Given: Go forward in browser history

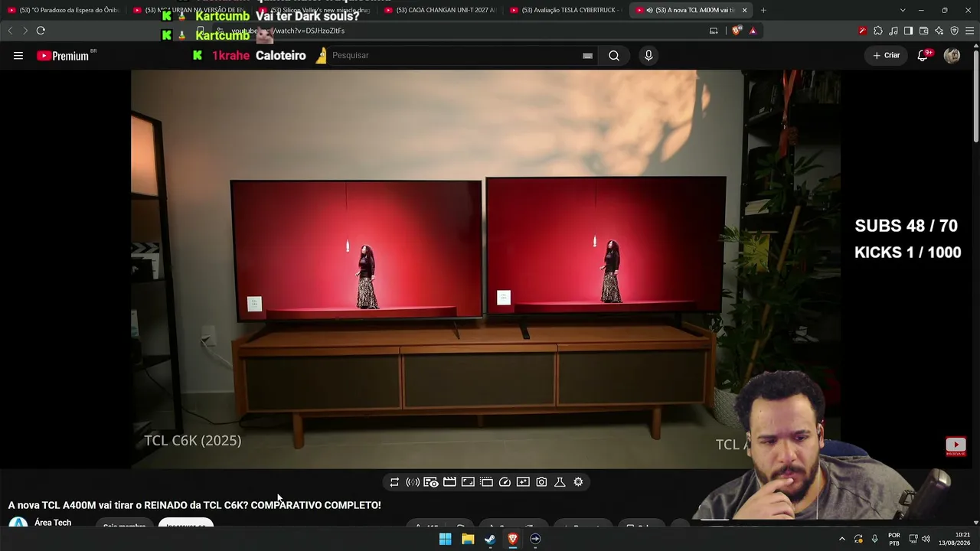Looking at the screenshot, I should 25,31.
